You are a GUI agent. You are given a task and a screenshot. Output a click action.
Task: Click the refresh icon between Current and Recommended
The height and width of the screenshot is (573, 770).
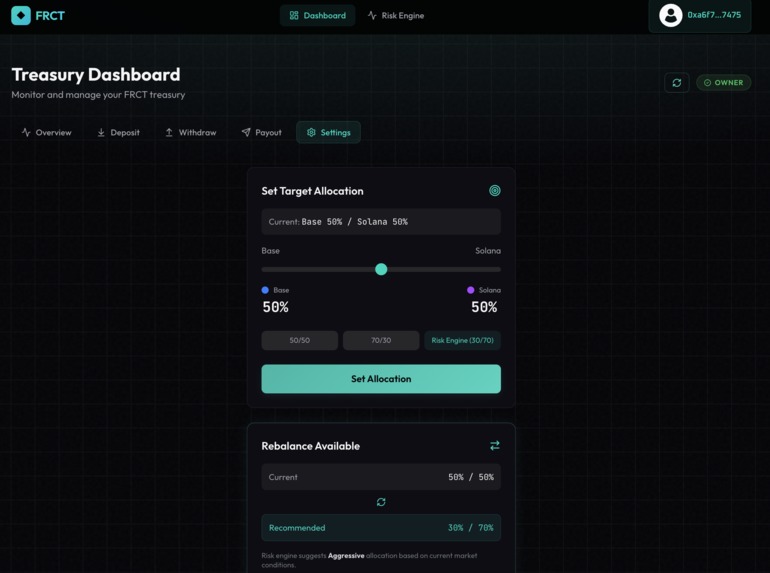coord(381,502)
